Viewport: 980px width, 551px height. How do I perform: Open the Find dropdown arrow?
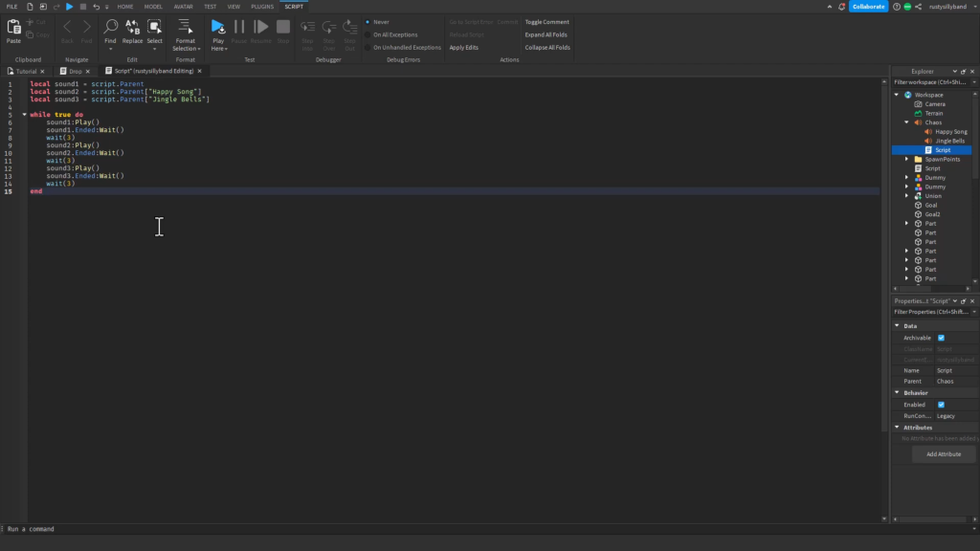coord(111,49)
